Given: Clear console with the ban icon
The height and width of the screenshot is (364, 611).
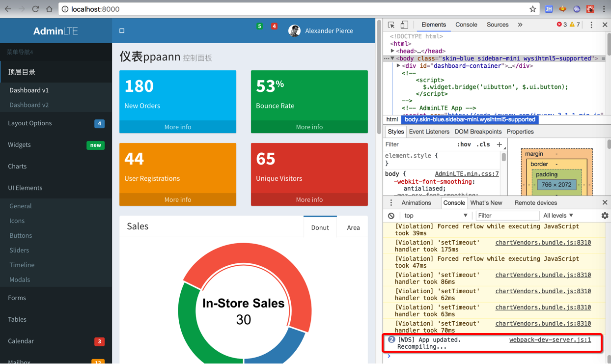Looking at the screenshot, I should [391, 216].
